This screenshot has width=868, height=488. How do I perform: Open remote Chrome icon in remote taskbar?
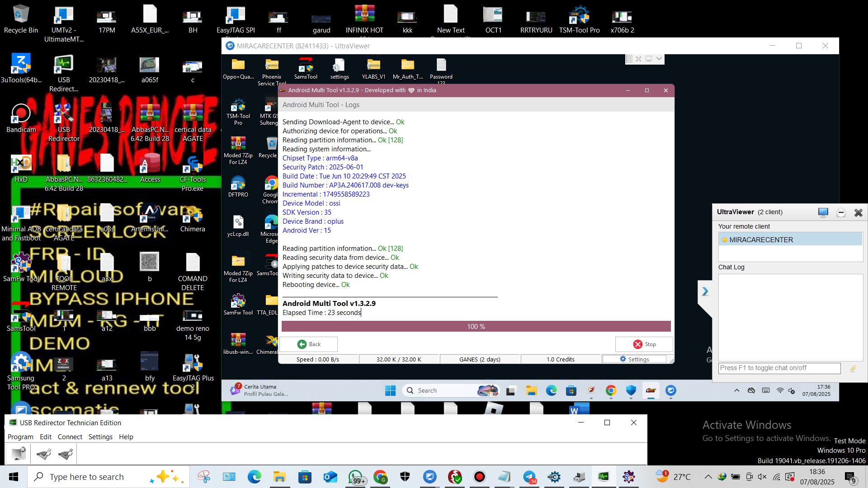pos(611,390)
